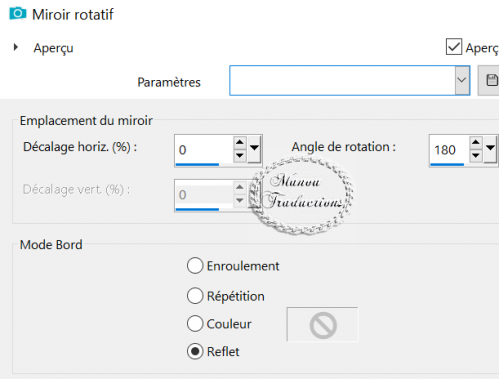The image size is (499, 379).
Task: Click the Miroir rotatif title text
Action: click(73, 15)
